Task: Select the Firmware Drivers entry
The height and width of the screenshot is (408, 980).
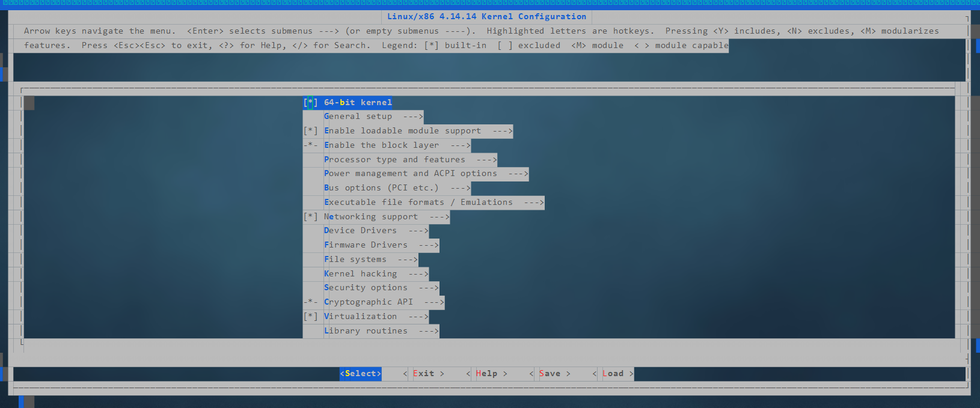Action: click(382, 245)
